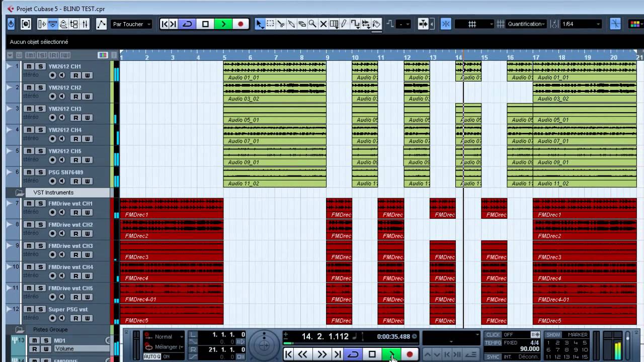
Task: Select the Time Warp tool
Action: click(334, 24)
